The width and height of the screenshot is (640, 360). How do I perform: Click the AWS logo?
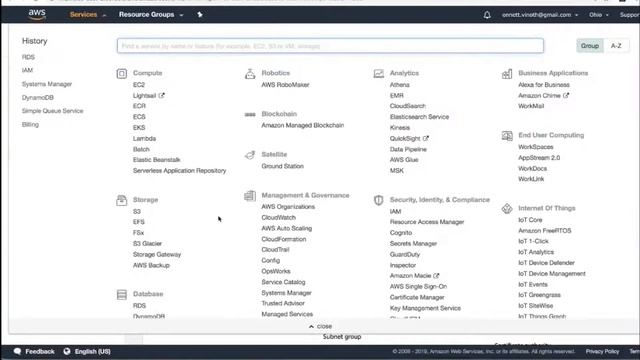(x=37, y=15)
